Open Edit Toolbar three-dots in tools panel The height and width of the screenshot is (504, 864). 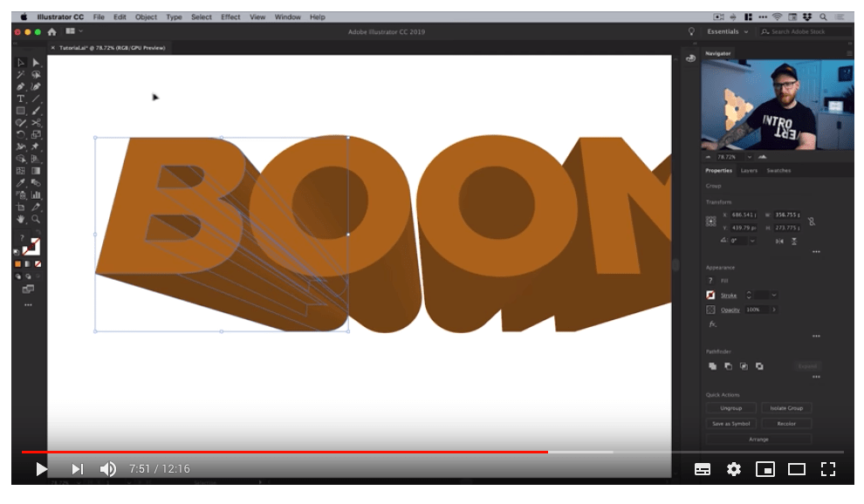pos(28,304)
